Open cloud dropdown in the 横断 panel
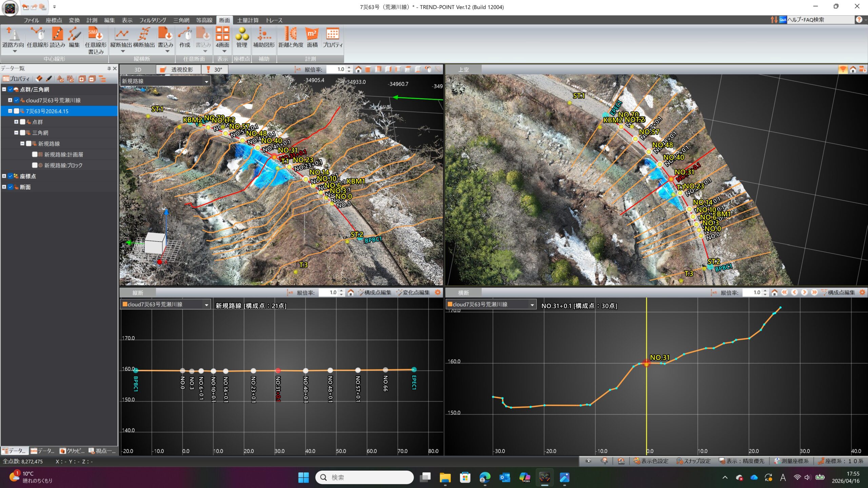 coord(532,305)
